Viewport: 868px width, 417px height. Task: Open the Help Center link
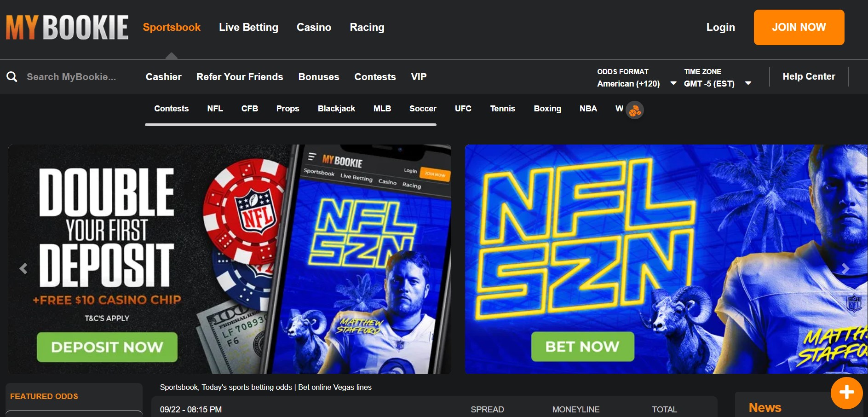coord(809,76)
